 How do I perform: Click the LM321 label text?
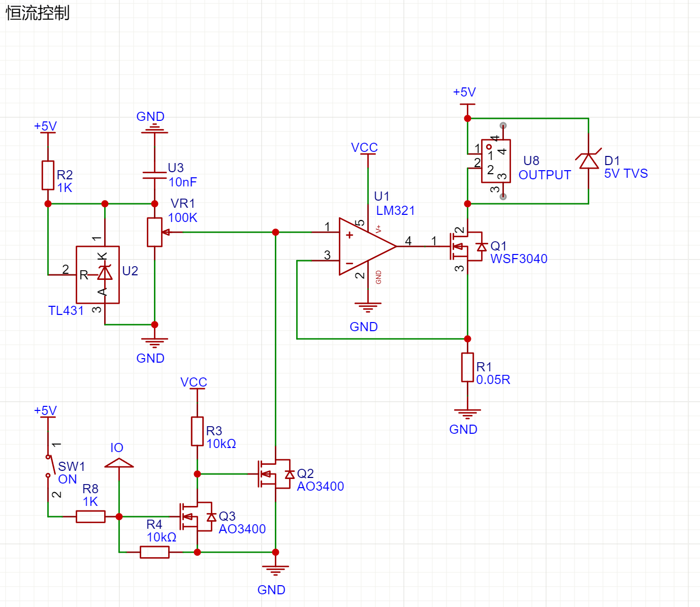[x=395, y=211]
